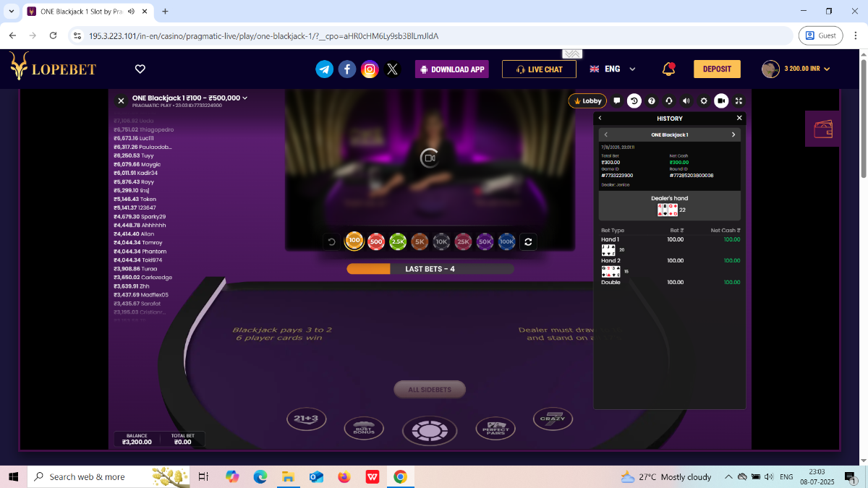The height and width of the screenshot is (488, 868).
Task: Place a Crazy 7 side bet
Action: (x=553, y=419)
